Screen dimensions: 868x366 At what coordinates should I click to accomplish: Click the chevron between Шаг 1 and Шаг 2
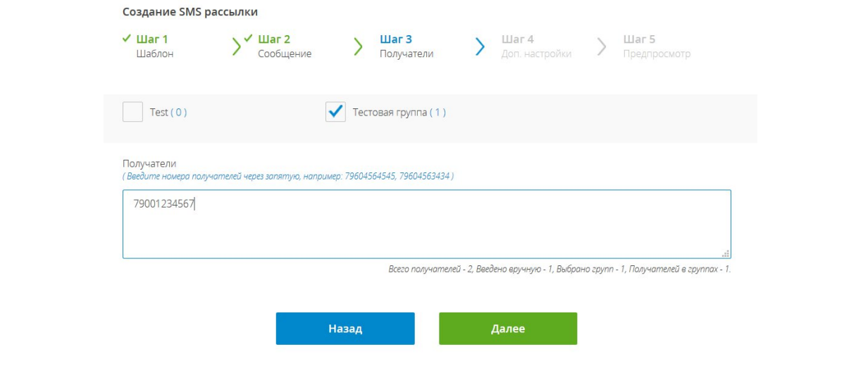[x=236, y=46]
